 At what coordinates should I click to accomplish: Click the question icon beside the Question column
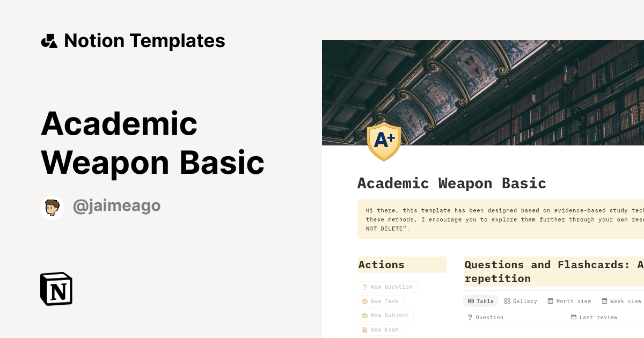point(469,317)
